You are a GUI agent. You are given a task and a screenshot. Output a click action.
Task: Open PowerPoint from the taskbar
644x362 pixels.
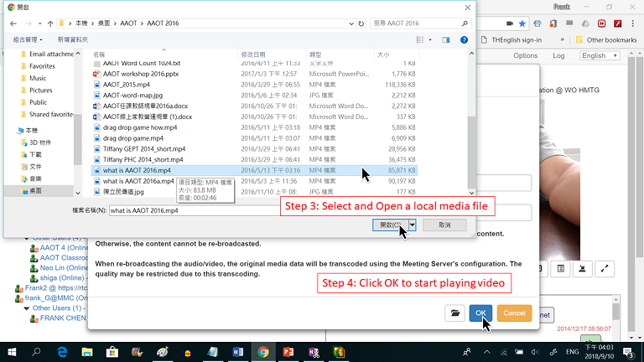(x=288, y=351)
